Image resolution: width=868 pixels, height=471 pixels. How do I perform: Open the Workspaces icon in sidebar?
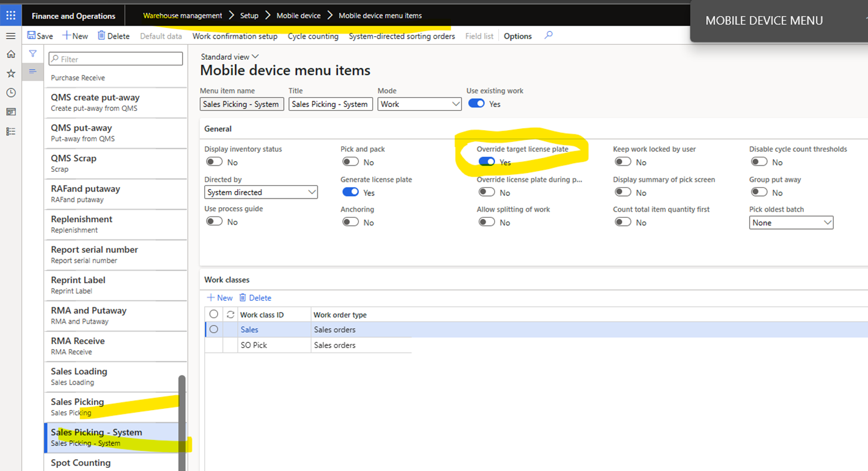[x=11, y=112]
